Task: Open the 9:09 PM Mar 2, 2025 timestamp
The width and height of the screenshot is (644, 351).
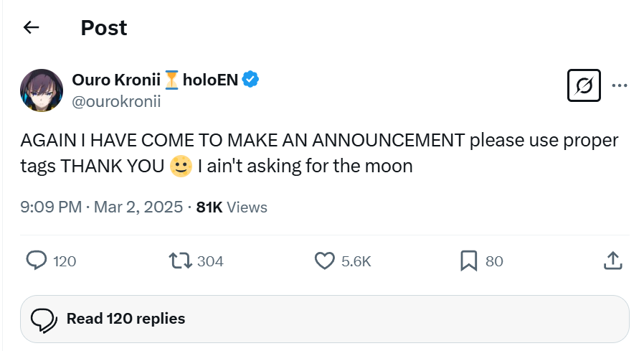Action: pyautogui.click(x=101, y=207)
